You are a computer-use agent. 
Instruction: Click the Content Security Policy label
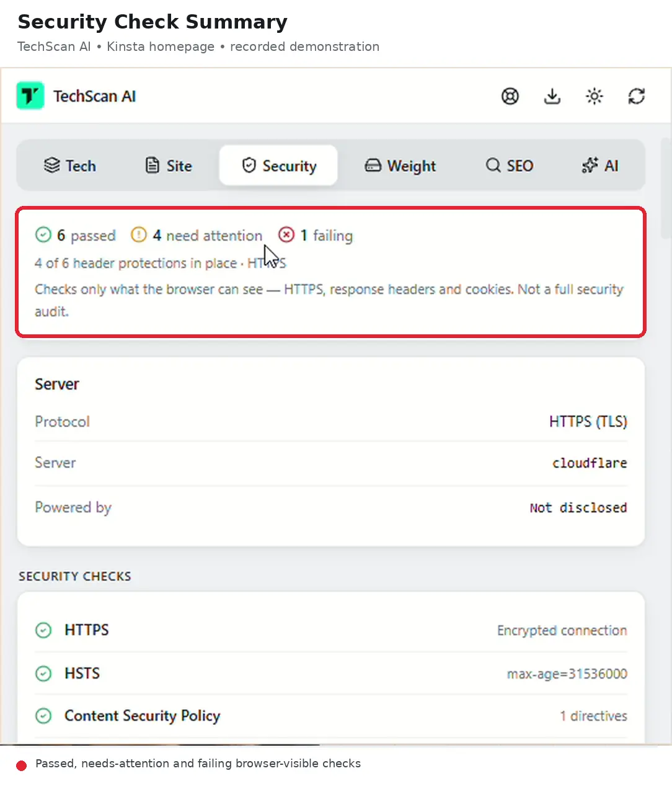pyautogui.click(x=143, y=716)
